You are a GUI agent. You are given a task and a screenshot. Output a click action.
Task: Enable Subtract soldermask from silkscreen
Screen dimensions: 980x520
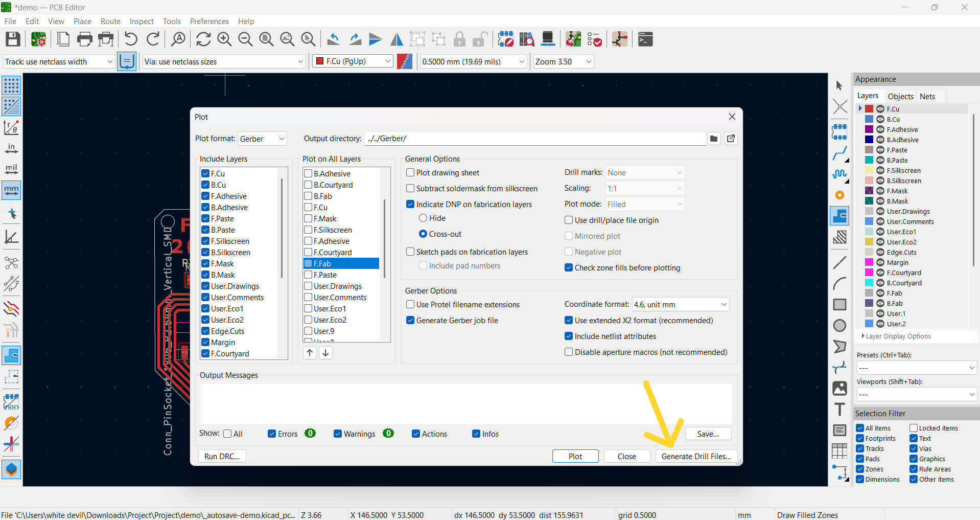(x=410, y=188)
